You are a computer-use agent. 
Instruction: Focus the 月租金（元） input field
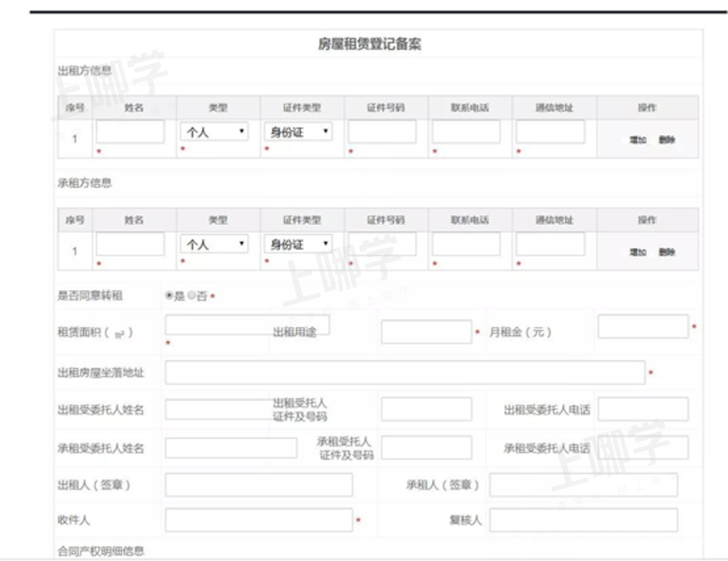point(642,327)
